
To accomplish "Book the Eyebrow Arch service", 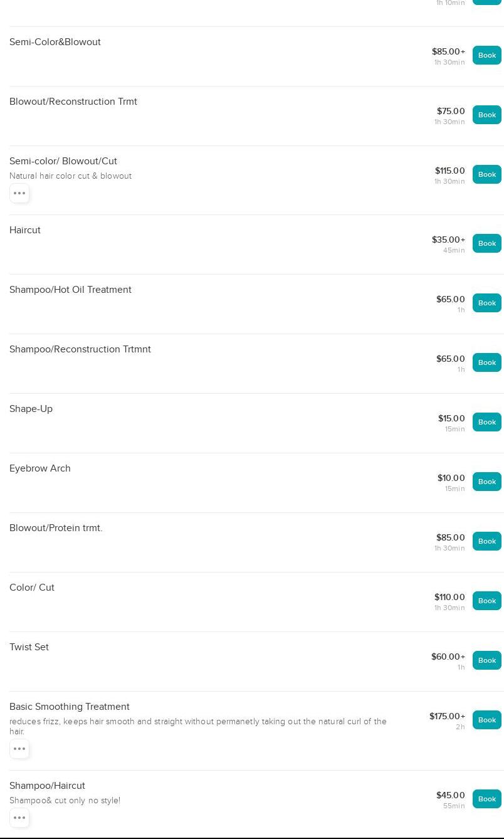I will pos(486,482).
